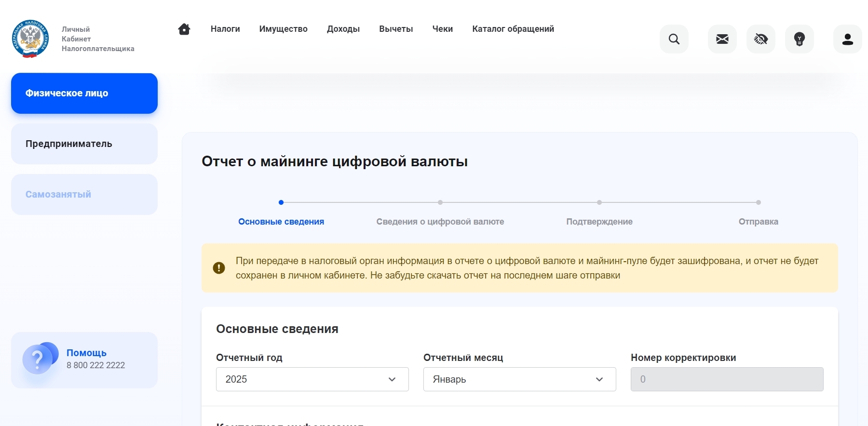Click the warning exclamation icon in notice
Screen dimensions: 868x426
[219, 268]
